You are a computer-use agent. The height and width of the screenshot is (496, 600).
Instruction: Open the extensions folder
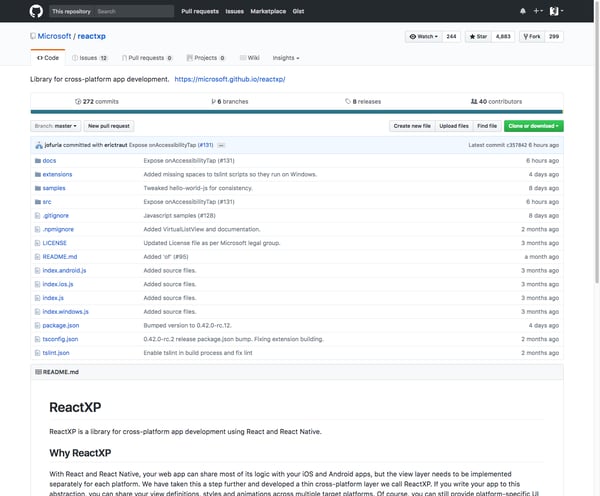[57, 175]
